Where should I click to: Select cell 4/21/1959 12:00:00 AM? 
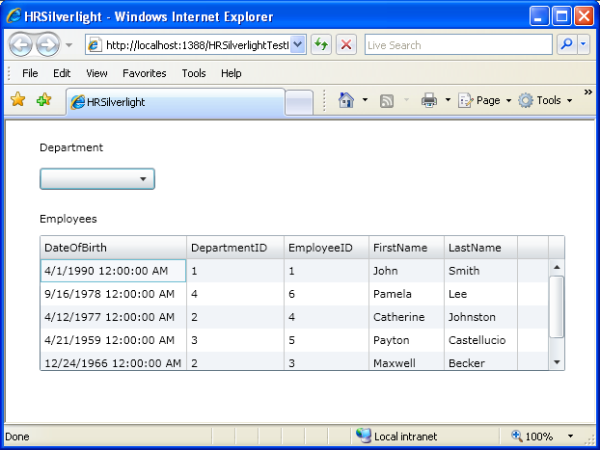pos(113,340)
